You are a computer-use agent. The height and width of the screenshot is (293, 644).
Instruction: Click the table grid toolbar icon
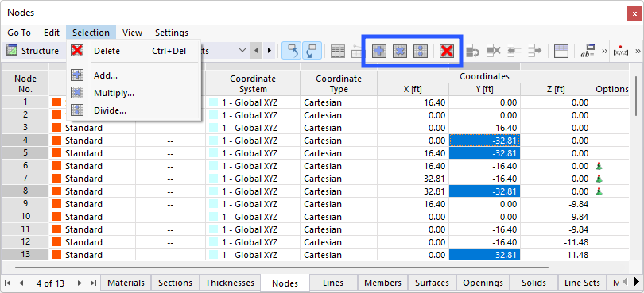338,52
